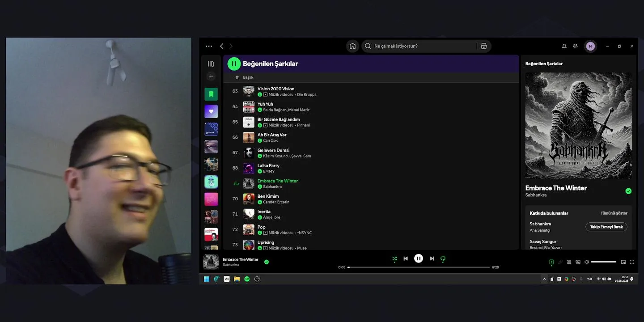The image size is (644, 322).
Task: Open Savaş Sungur credit entry
Action: [543, 241]
